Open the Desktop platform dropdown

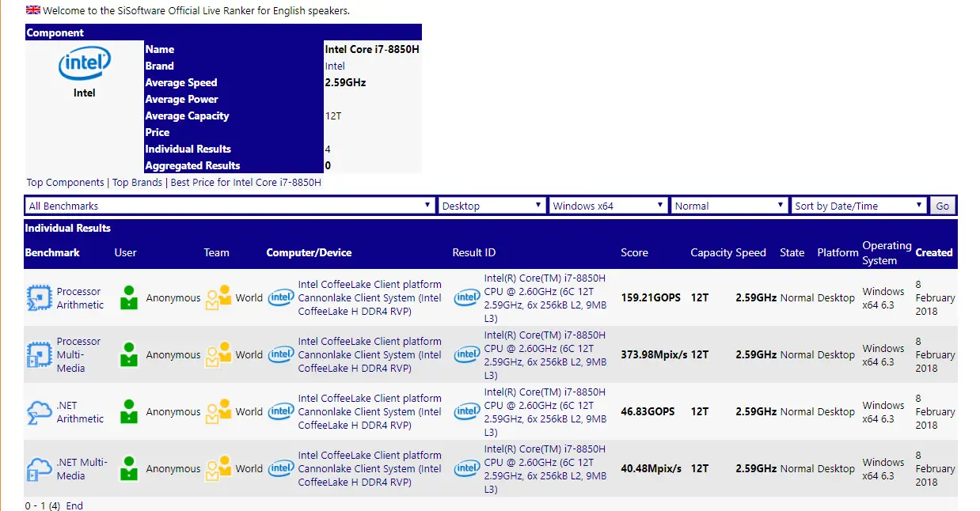[x=492, y=206]
